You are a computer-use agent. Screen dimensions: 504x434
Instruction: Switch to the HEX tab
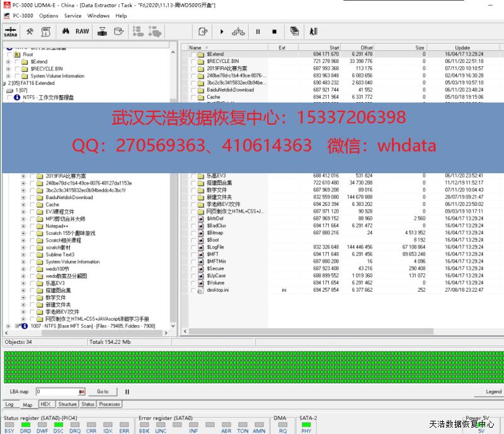[x=45, y=404]
